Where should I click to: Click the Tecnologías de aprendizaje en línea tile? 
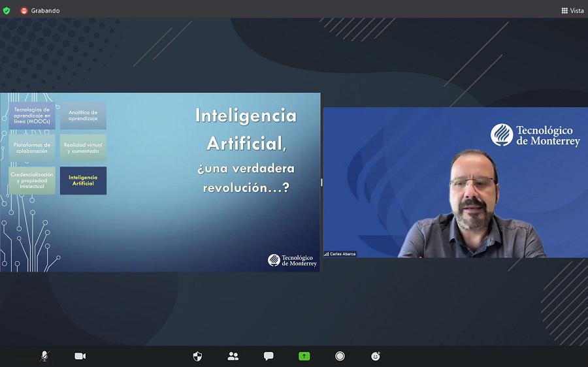pyautogui.click(x=32, y=116)
